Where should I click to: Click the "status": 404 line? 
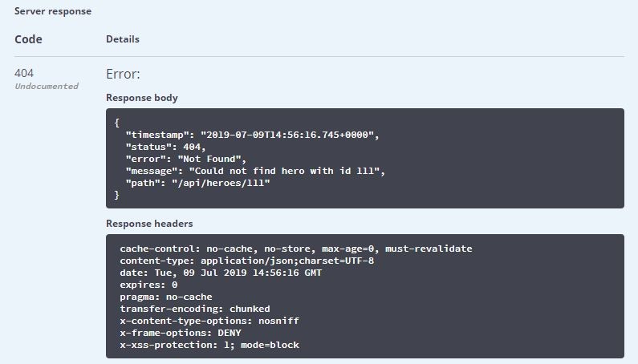(165, 147)
